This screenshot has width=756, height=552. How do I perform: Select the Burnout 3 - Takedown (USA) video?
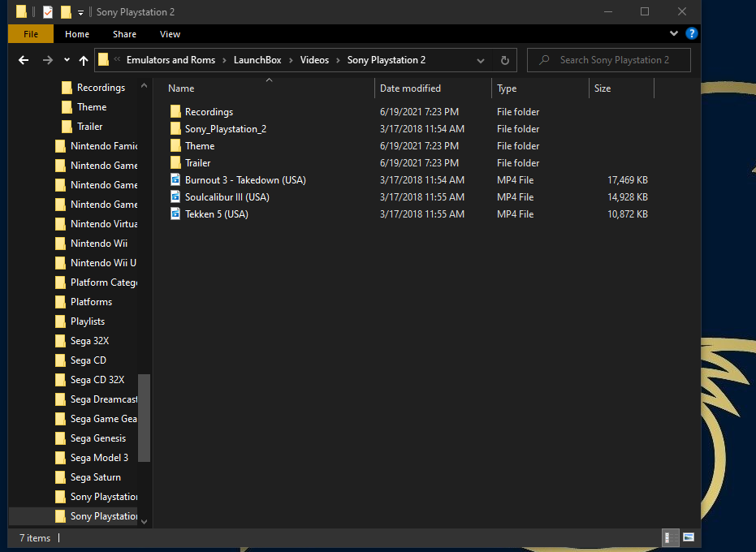245,180
